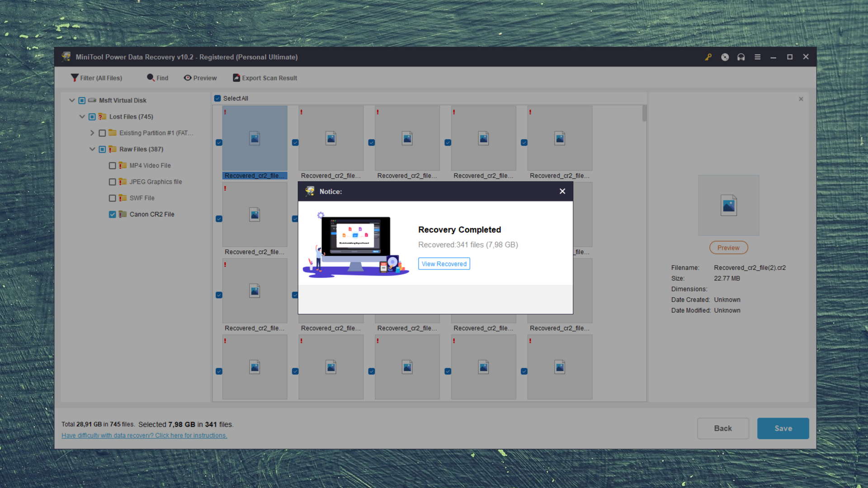Click the Recovered_cr2_file(2).cr2 filename value
The image size is (868, 488).
(x=750, y=268)
